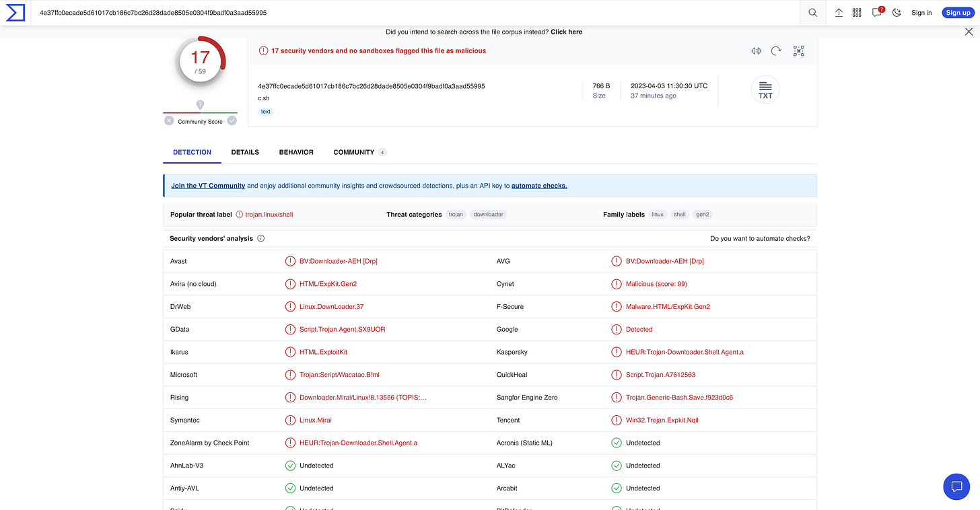
Task: Click the 'automate checks.' link
Action: pyautogui.click(x=539, y=186)
